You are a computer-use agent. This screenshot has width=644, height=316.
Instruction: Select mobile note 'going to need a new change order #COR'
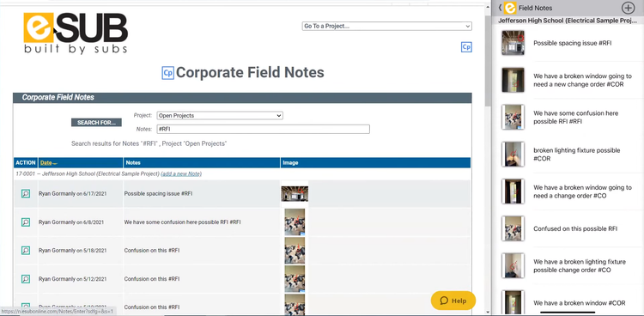click(582, 80)
